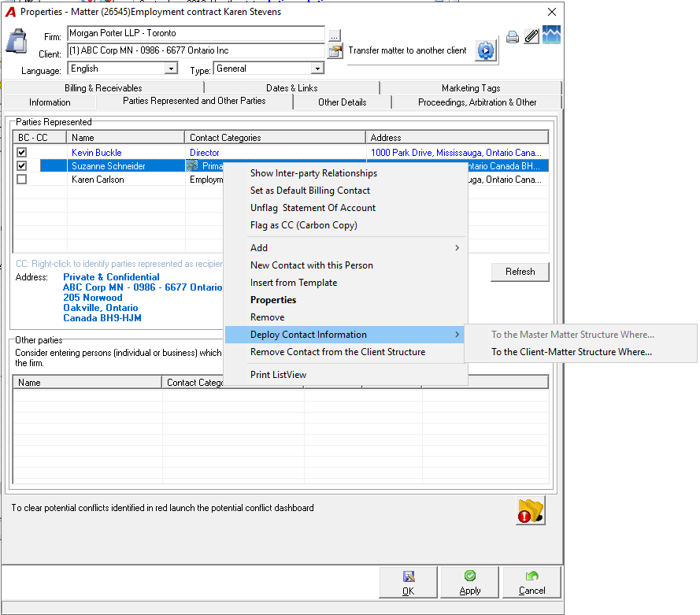The width and height of the screenshot is (700, 615).
Task: Uncheck the Kevin Buckle BC checkbox
Action: click(x=21, y=153)
